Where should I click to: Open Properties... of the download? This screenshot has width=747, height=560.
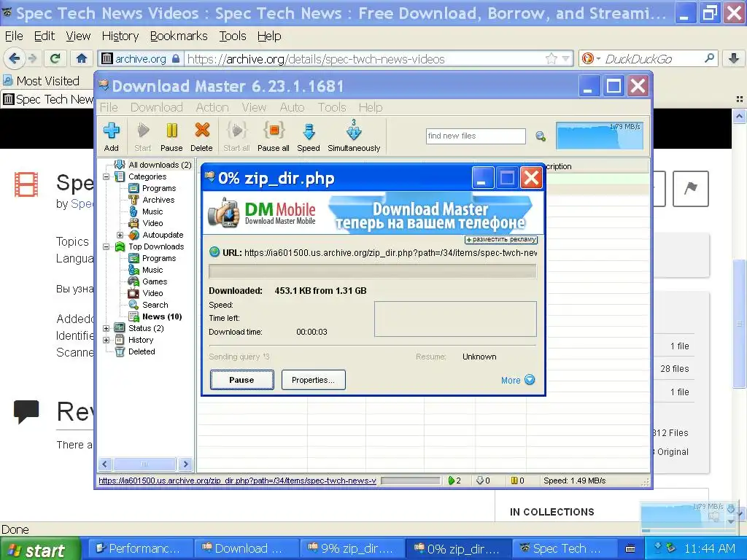(313, 380)
